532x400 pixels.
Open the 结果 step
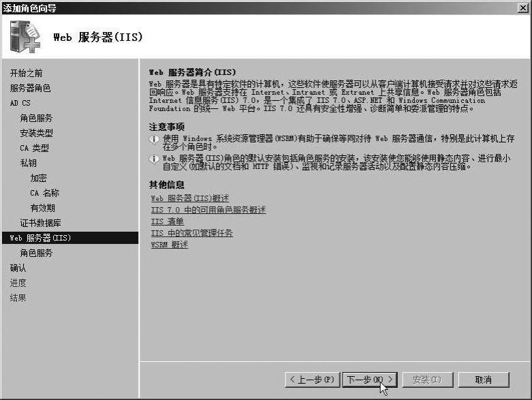[18, 298]
